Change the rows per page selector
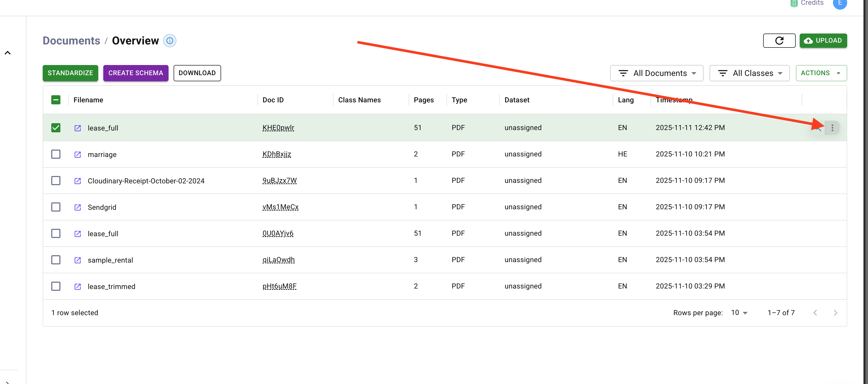This screenshot has height=384, width=868. (x=739, y=313)
